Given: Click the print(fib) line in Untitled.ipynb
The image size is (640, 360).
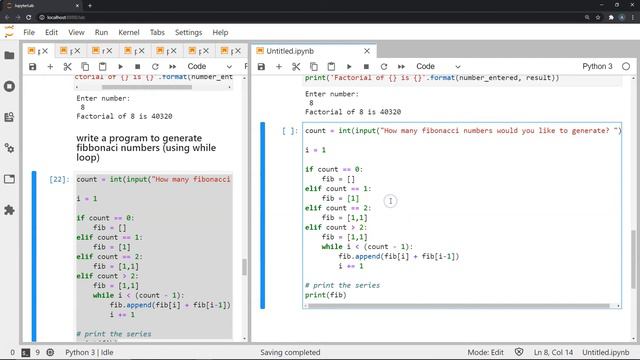Looking at the screenshot, I should coord(326,295).
